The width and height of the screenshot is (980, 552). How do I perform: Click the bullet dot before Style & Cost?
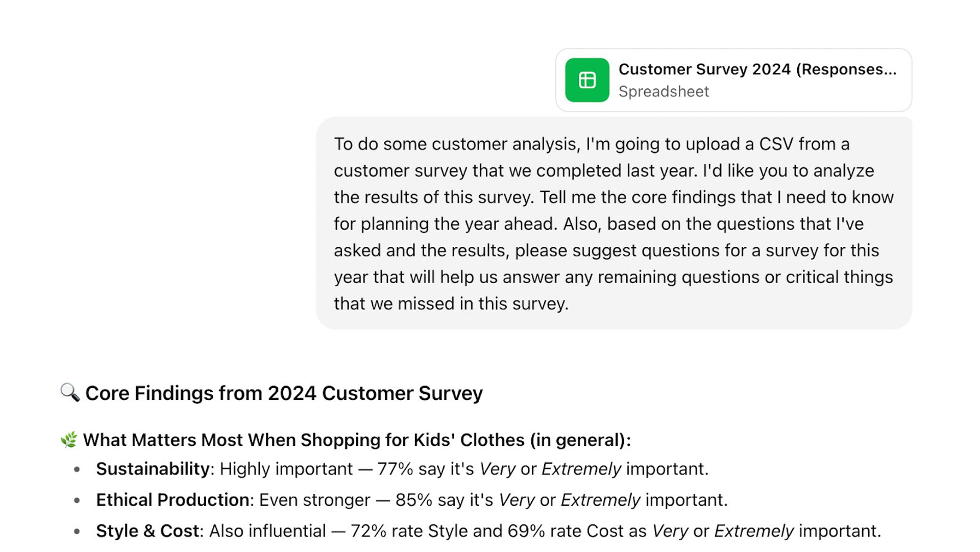(77, 532)
